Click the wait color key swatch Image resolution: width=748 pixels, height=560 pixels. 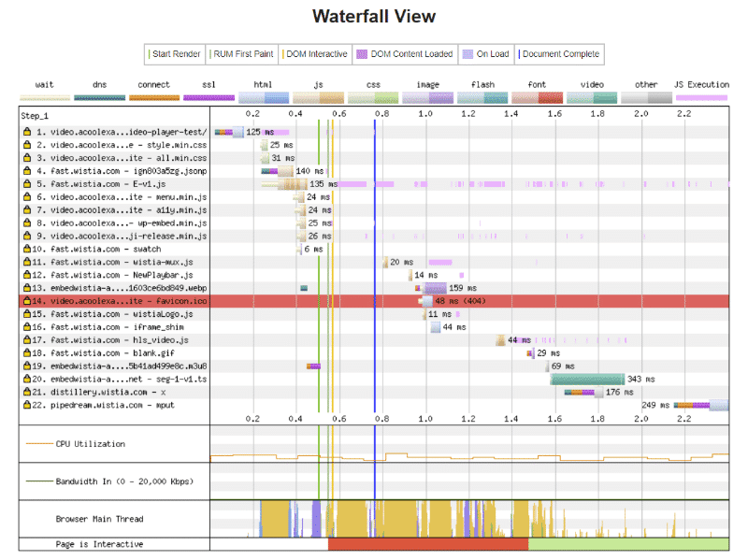pyautogui.click(x=45, y=98)
